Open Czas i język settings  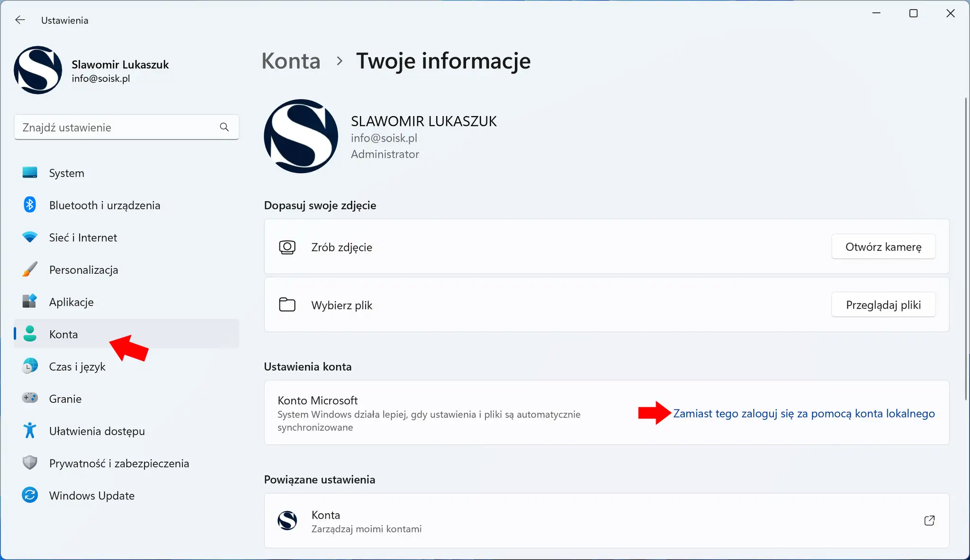pos(77,366)
